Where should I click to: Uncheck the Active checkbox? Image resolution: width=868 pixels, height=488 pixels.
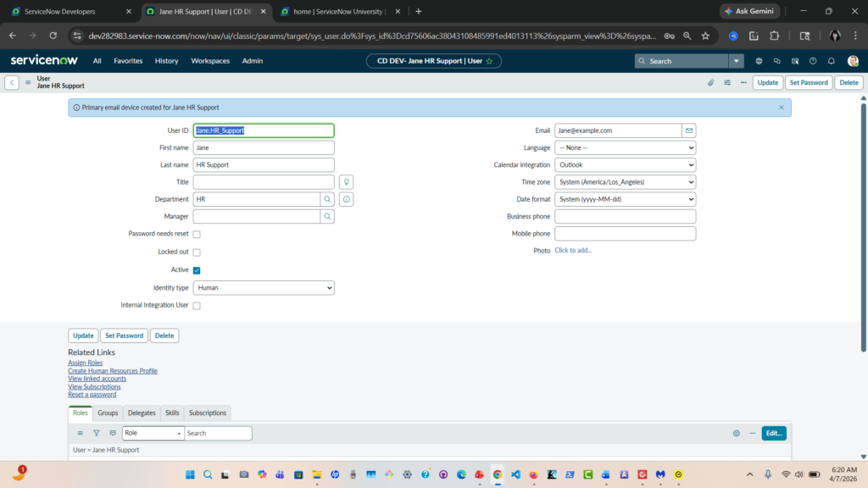point(197,270)
